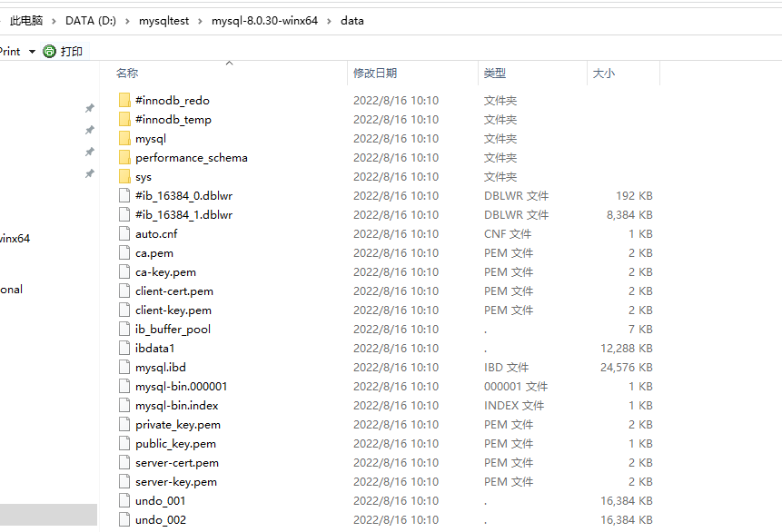Click the #ib_16384_1.dblwr file icon

point(124,214)
